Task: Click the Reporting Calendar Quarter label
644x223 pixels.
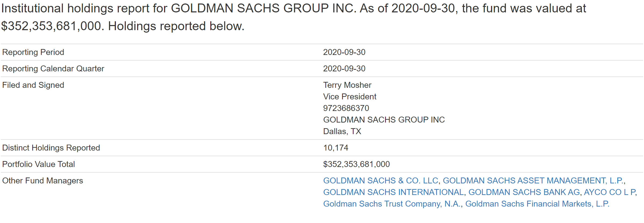Action: 53,69
